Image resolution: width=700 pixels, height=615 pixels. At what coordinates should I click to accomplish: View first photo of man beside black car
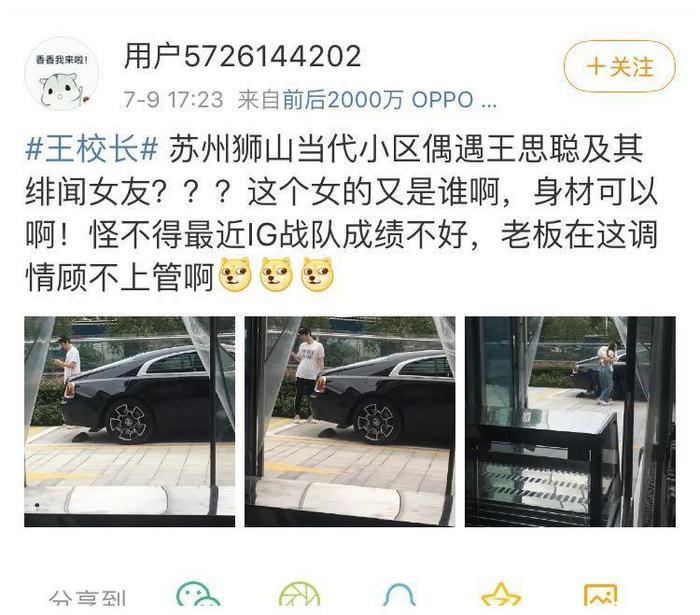(x=129, y=422)
